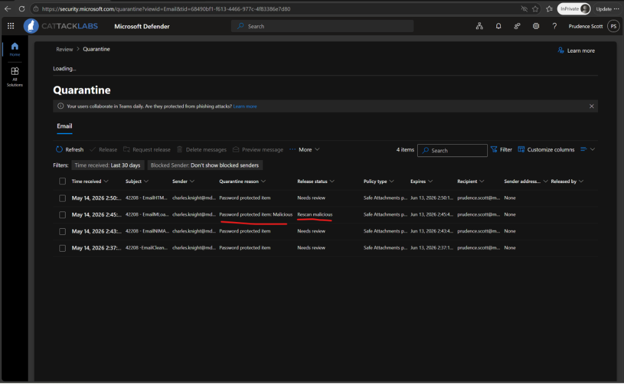Open the notifications bell icon
Screen dimensions: 624x384
pos(498,26)
